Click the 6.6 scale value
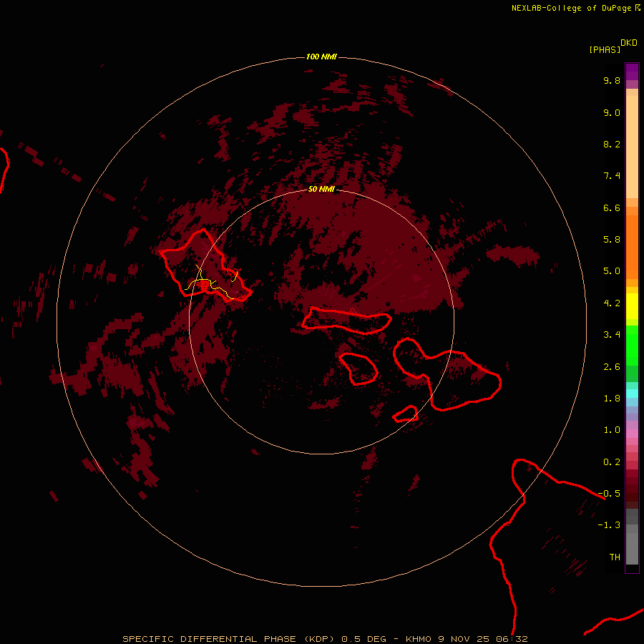 click(x=612, y=208)
